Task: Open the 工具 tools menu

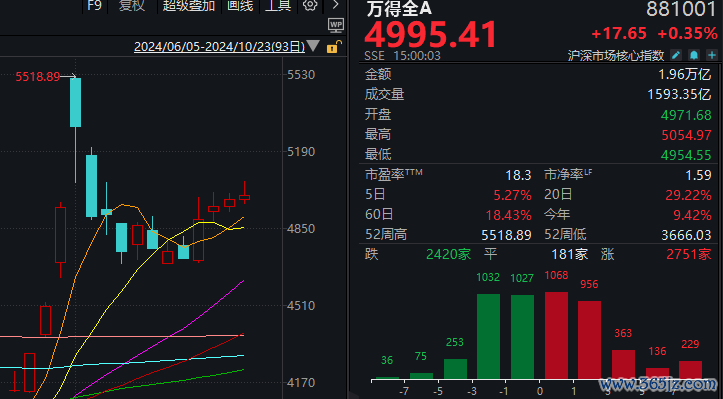Action: 278,5
